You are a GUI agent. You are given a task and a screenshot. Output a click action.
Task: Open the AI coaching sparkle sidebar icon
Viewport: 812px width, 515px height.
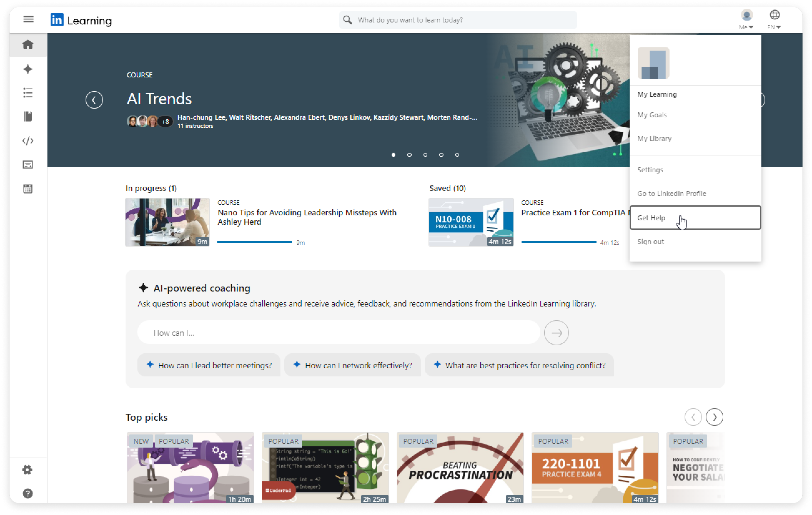(x=28, y=69)
